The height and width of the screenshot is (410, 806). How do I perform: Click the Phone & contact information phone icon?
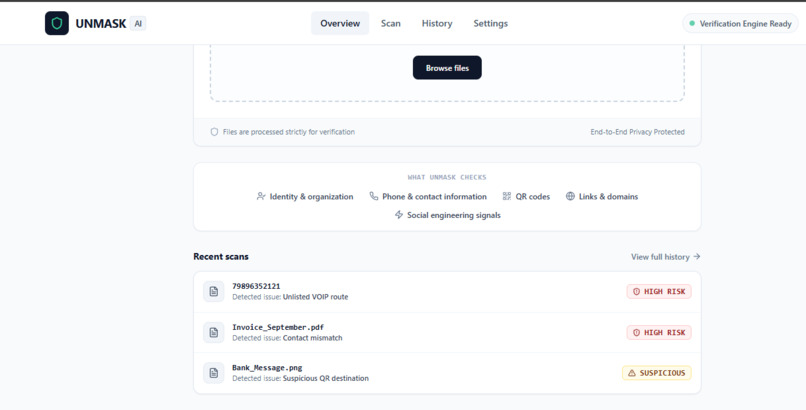tap(374, 196)
